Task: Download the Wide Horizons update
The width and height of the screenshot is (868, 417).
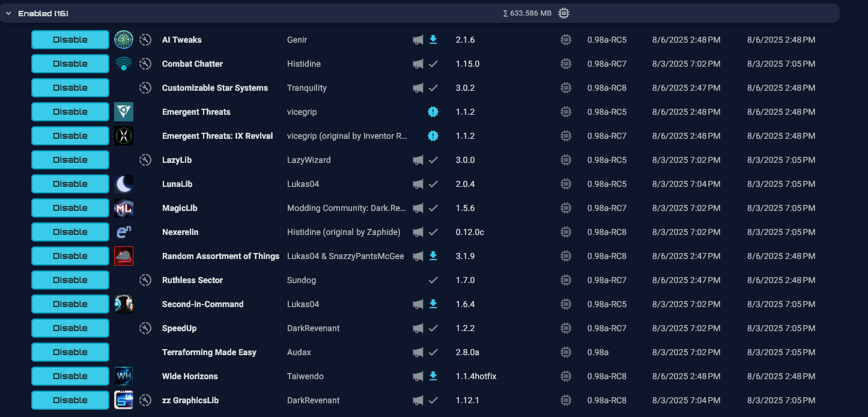Action: 433,376
